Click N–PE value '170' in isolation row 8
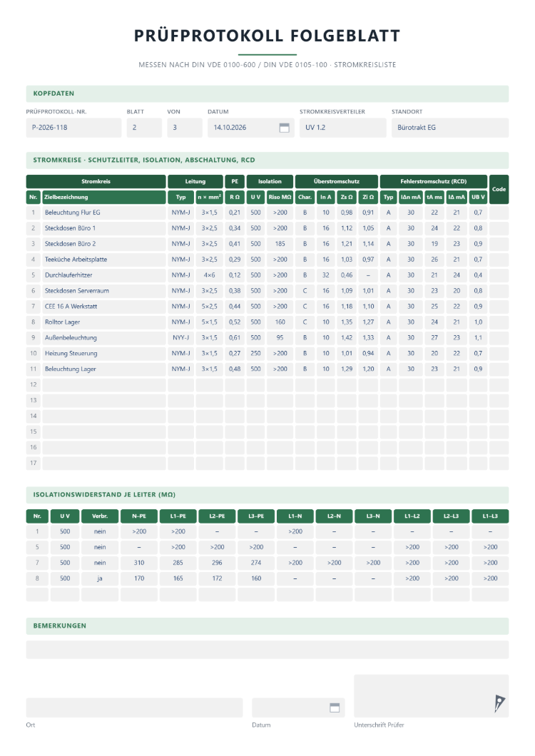Image resolution: width=535 pixels, height=756 pixels. (139, 578)
